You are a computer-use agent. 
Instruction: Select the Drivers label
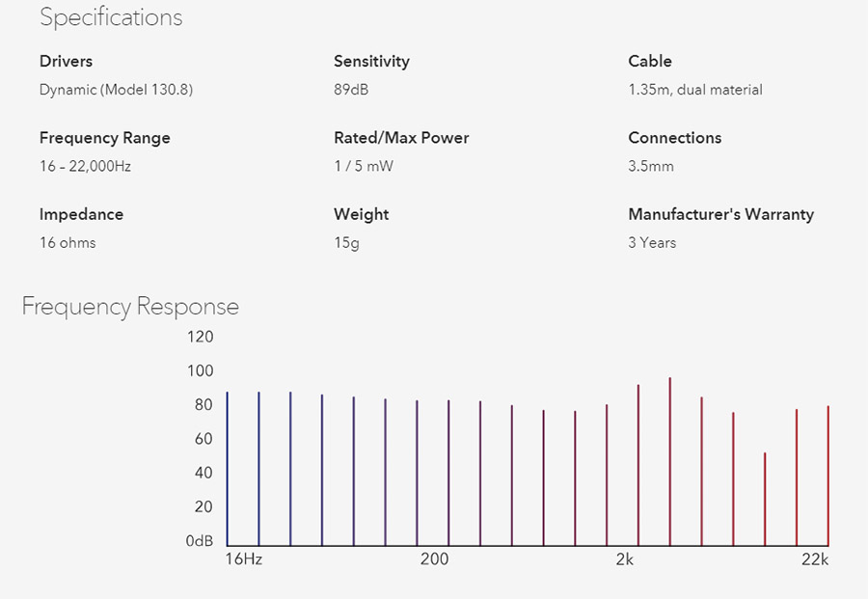click(x=67, y=61)
